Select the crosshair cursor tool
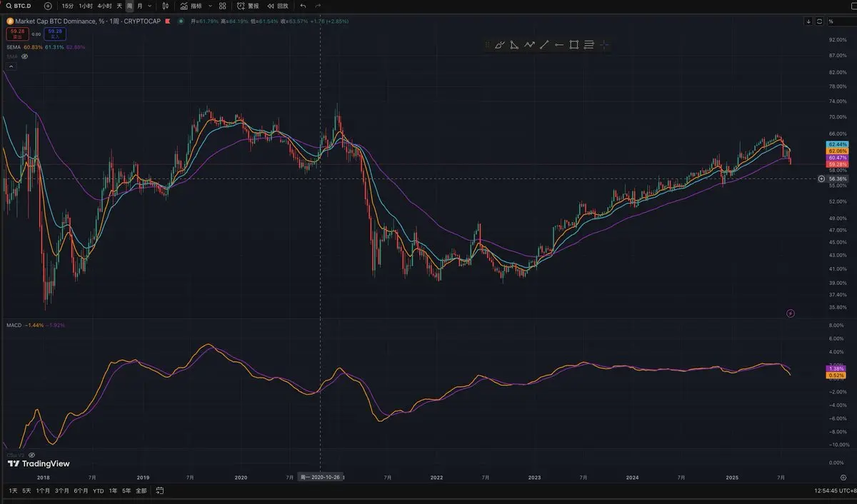This screenshot has height=504, width=857. click(x=604, y=45)
